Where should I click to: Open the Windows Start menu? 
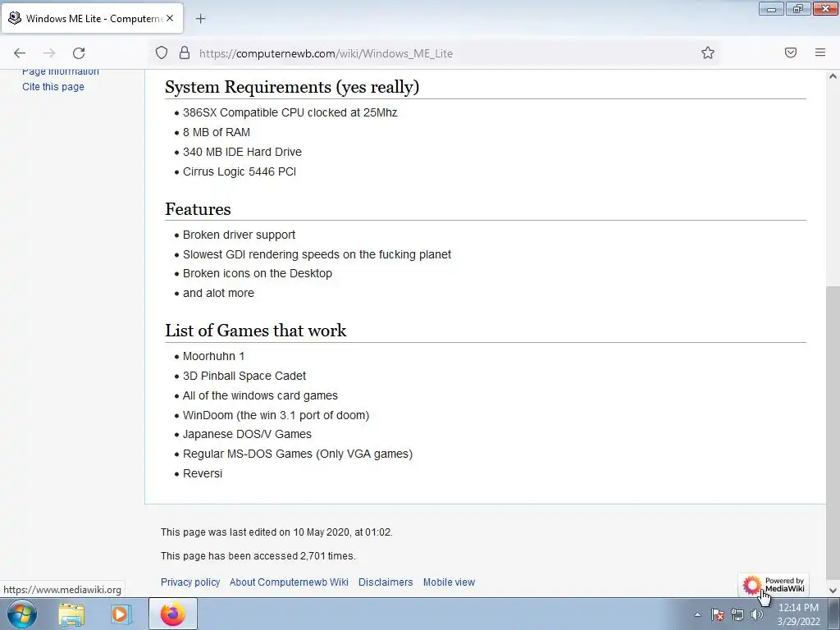click(22, 614)
